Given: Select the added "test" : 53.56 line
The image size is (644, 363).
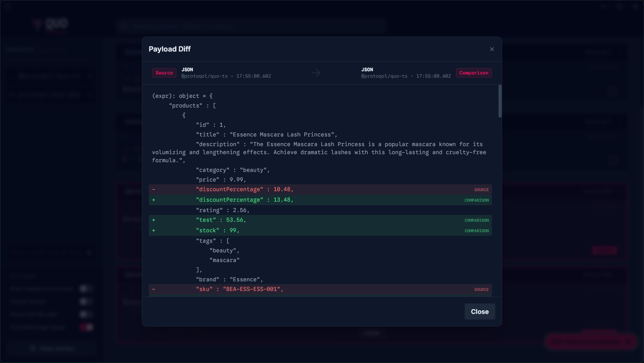Looking at the screenshot, I should coord(320,220).
